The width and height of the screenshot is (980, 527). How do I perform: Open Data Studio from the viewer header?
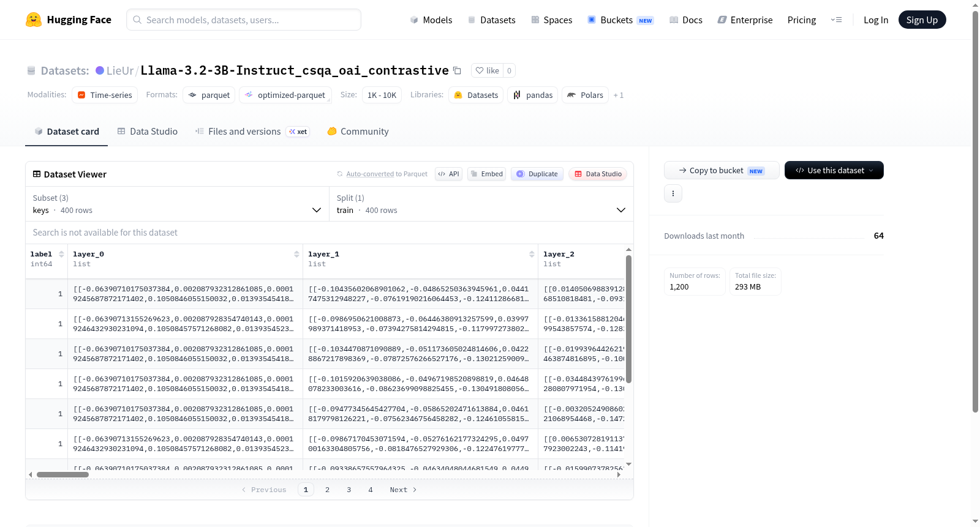pos(598,174)
